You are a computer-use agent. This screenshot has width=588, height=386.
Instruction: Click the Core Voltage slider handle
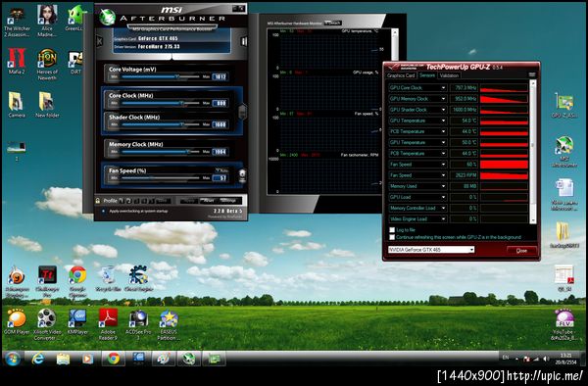pyautogui.click(x=177, y=76)
